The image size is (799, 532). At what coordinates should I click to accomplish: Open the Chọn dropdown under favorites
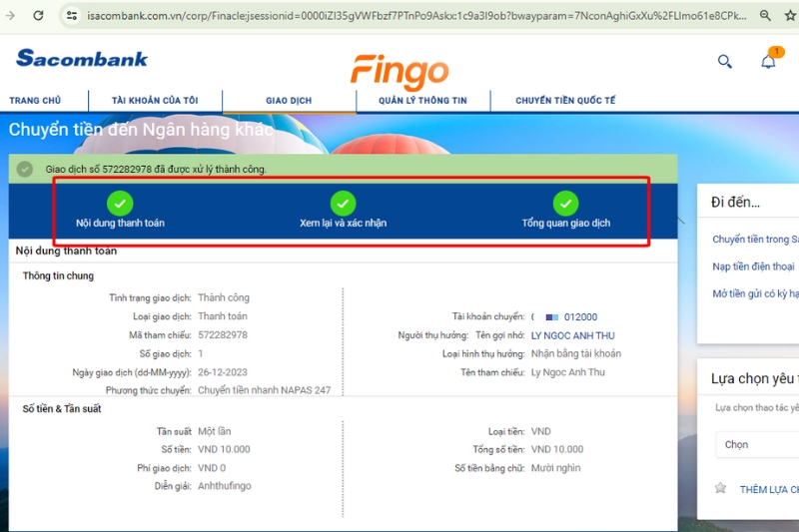click(x=758, y=444)
